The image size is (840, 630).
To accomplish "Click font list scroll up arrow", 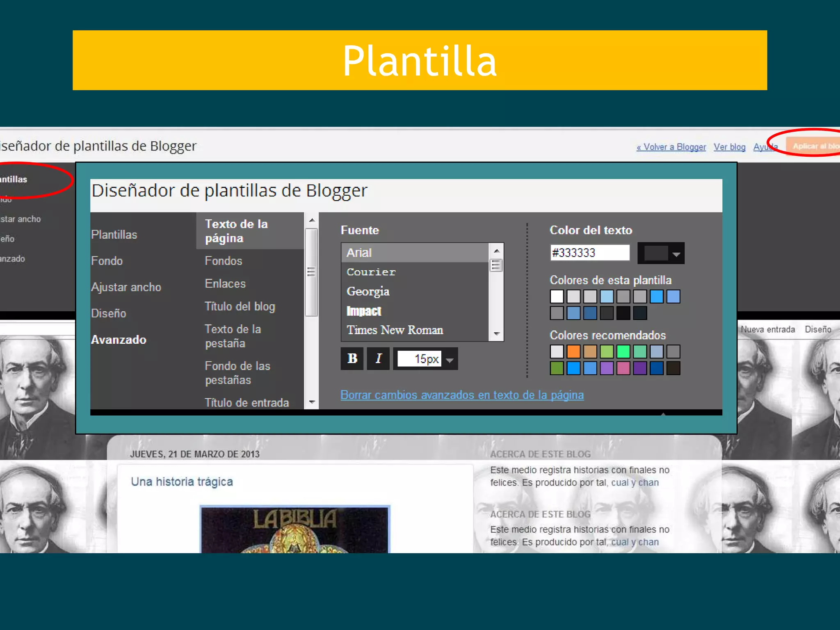I will click(x=496, y=251).
